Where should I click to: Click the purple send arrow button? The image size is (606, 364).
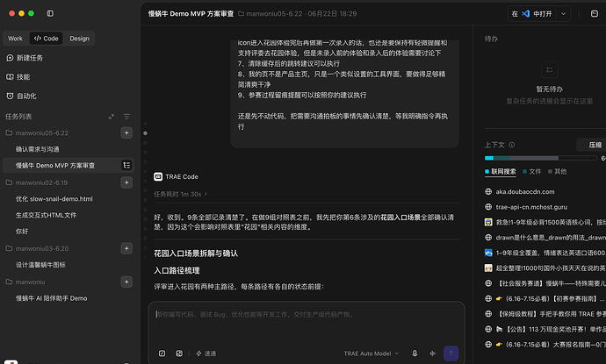click(451, 353)
